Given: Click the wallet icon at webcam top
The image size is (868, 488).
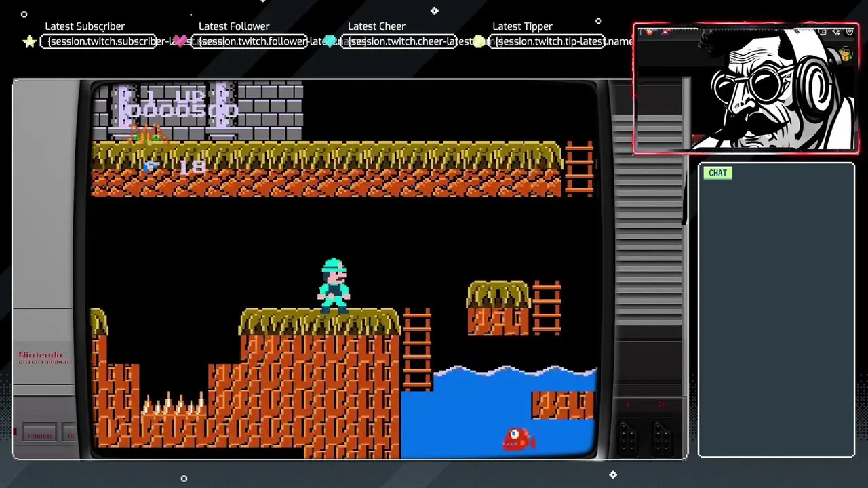Looking at the screenshot, I should (x=822, y=32).
